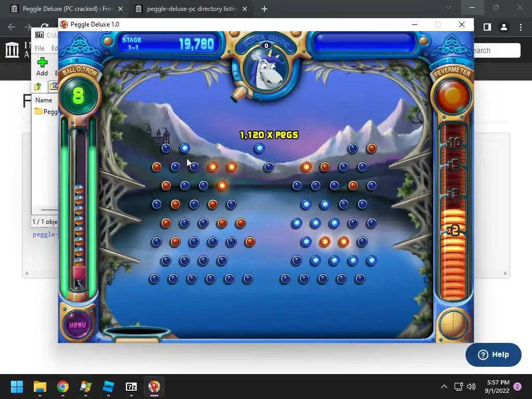
Task: Click the right scroll arrow on the page
Action: (x=505, y=273)
